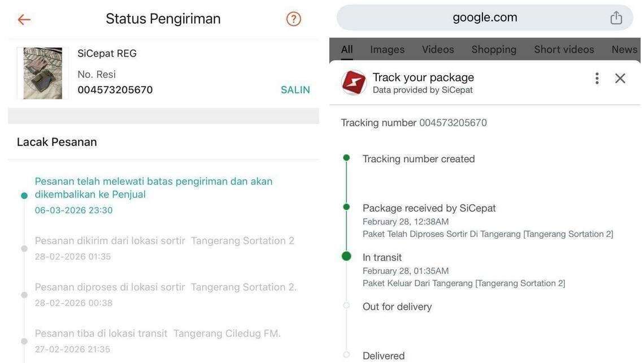Open the product thumbnail image

click(43, 73)
